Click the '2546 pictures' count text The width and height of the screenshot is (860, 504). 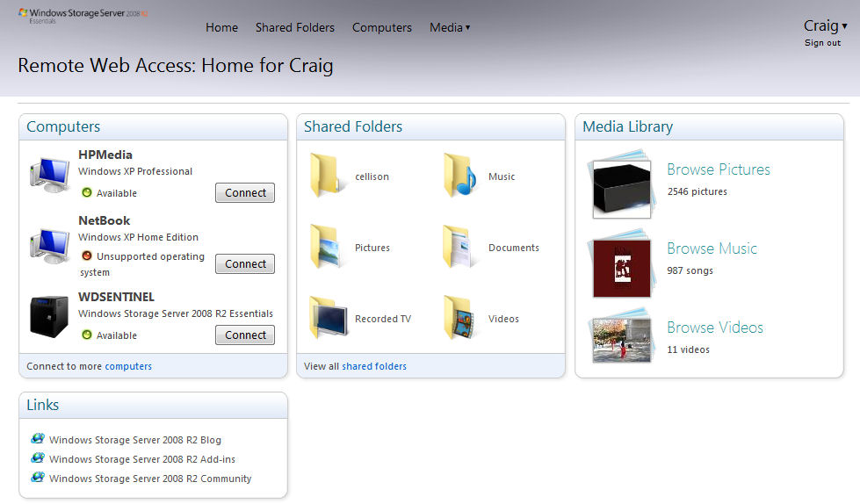(x=697, y=191)
